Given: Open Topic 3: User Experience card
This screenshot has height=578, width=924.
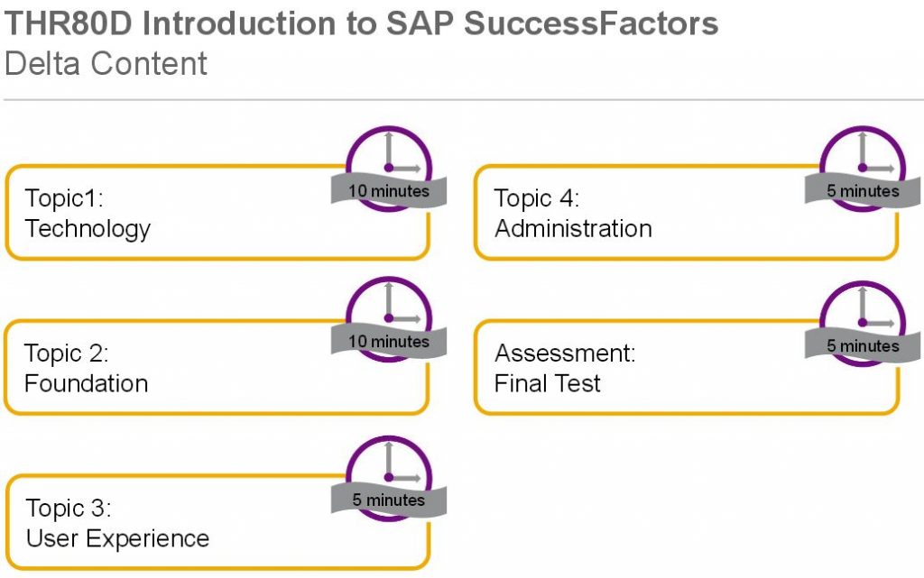Looking at the screenshot, I should pyautogui.click(x=217, y=522).
